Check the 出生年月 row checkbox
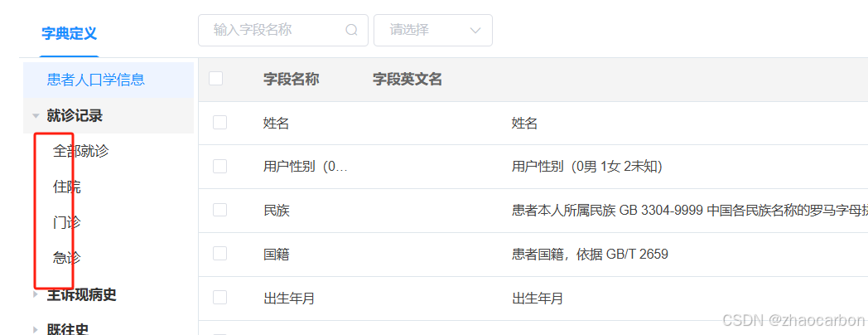 coord(219,298)
